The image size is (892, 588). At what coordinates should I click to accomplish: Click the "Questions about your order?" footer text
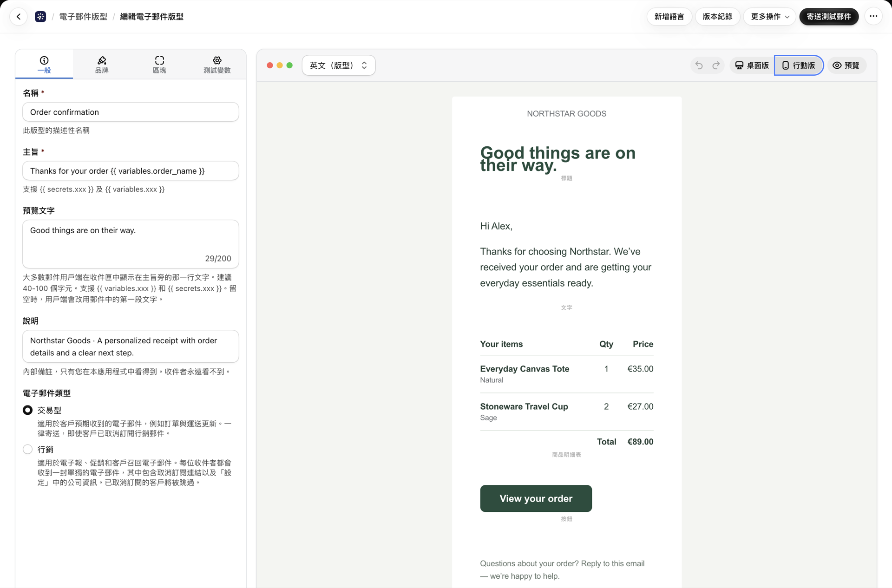click(562, 569)
